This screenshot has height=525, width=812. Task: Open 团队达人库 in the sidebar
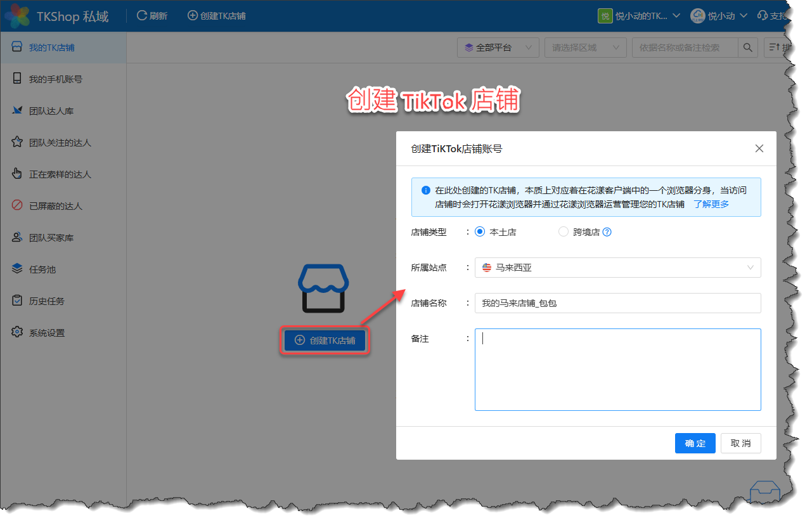pos(63,111)
